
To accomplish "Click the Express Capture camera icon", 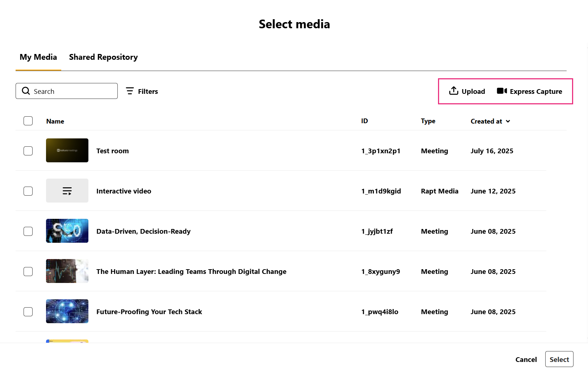I will point(502,91).
